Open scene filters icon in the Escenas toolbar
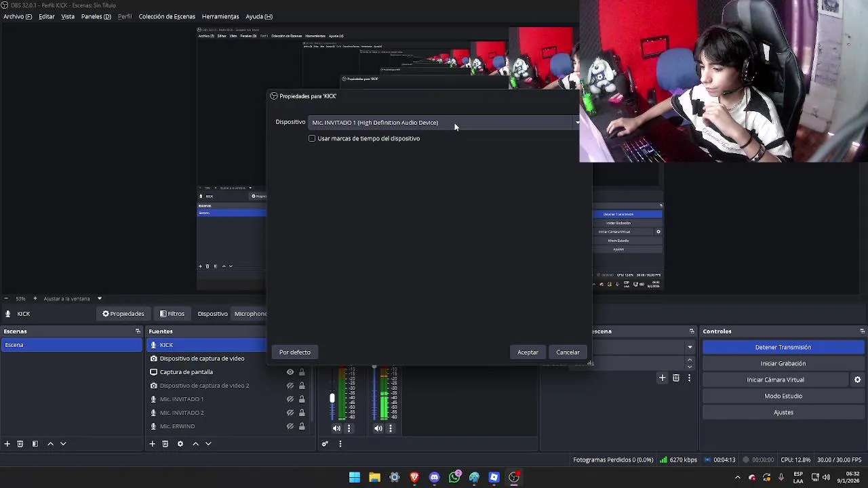Image resolution: width=868 pixels, height=488 pixels. (35, 443)
